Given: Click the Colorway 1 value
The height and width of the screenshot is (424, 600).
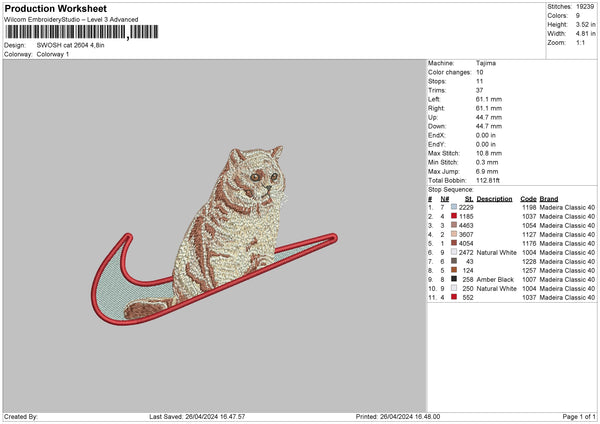Looking at the screenshot, I should pos(51,53).
